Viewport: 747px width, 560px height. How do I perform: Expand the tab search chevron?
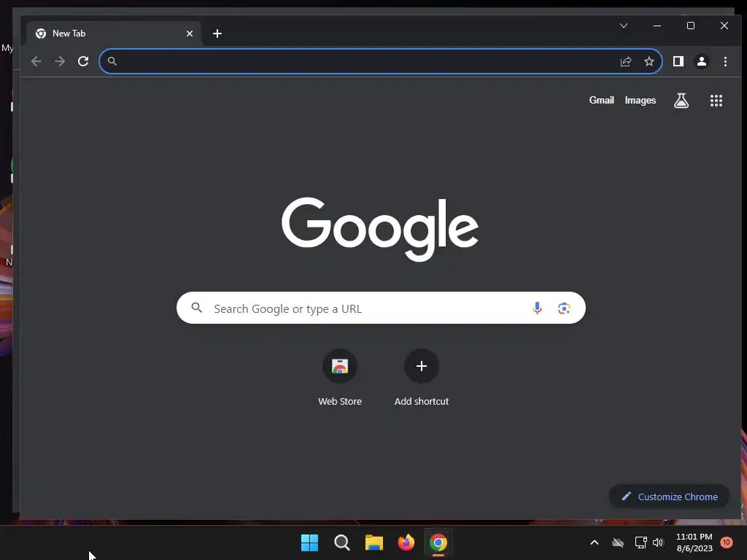(624, 26)
